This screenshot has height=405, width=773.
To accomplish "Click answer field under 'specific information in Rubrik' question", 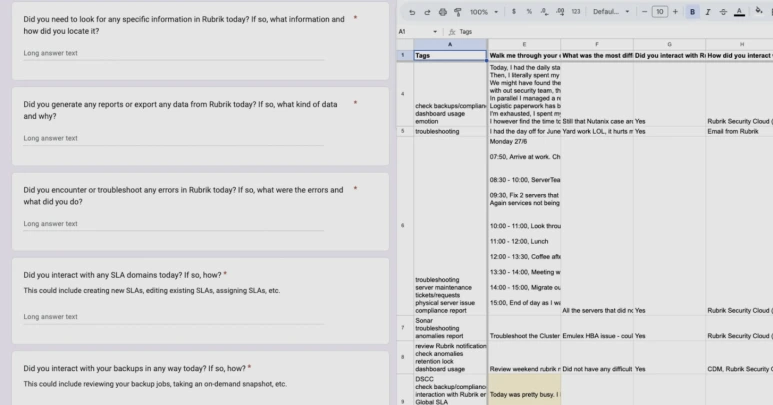I will pos(174,53).
